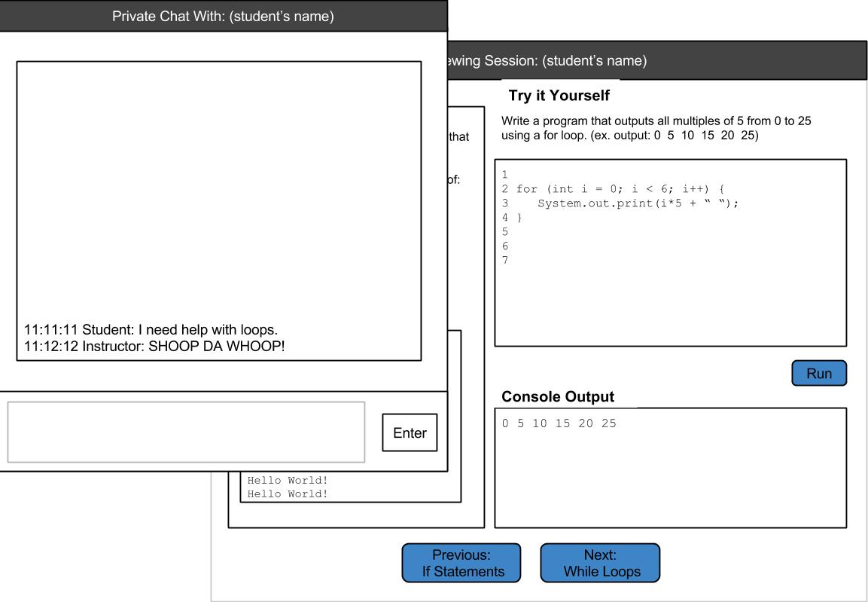The height and width of the screenshot is (602, 868).
Task: Go to Previous: If Statements
Action: 461,563
